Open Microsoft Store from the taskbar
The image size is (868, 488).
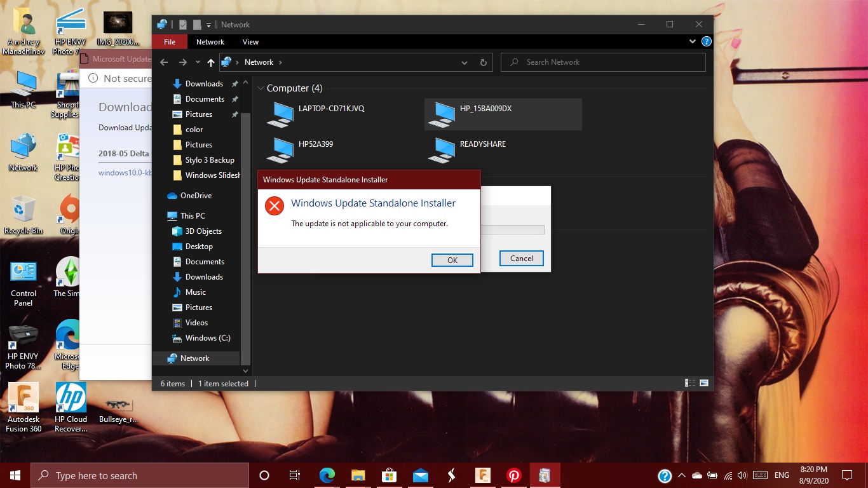pos(390,475)
